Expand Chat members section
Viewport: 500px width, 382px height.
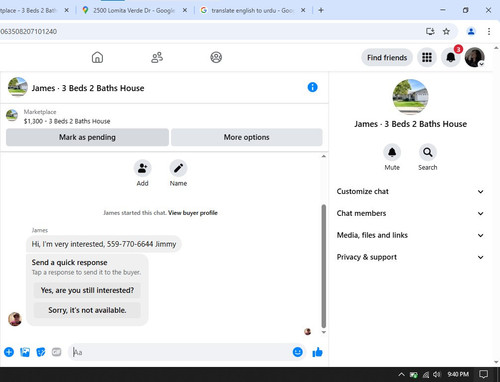pos(410,213)
